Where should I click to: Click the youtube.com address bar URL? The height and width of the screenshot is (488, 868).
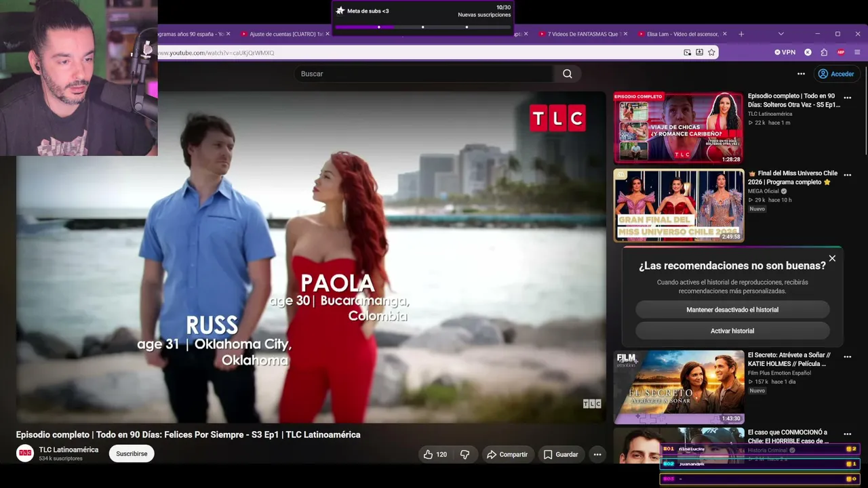(x=216, y=53)
